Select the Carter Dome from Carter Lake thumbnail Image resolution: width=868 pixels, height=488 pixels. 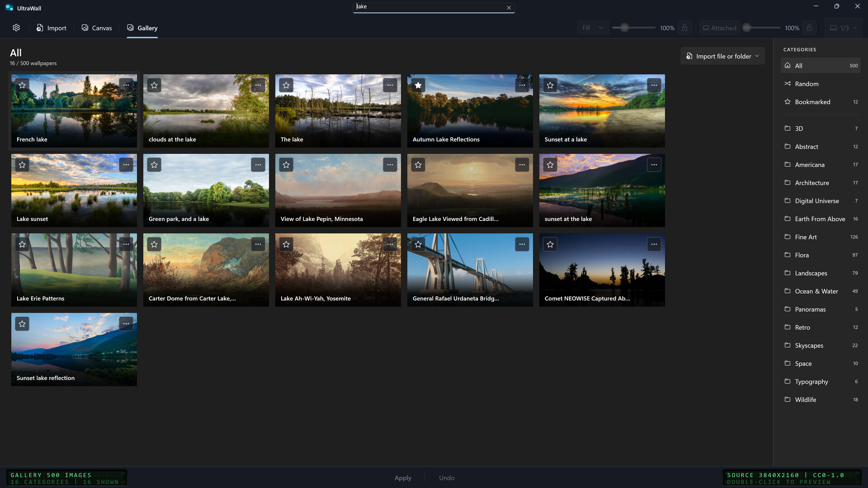pos(206,270)
